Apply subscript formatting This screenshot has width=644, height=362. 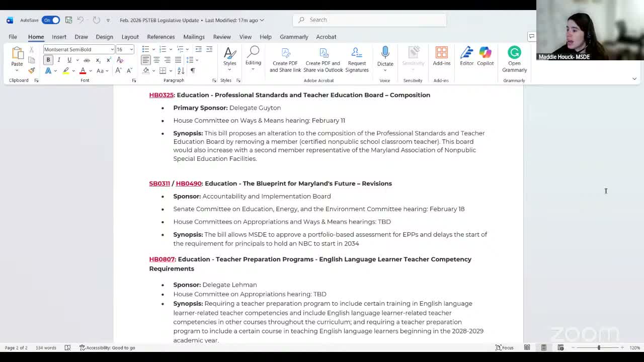98,60
